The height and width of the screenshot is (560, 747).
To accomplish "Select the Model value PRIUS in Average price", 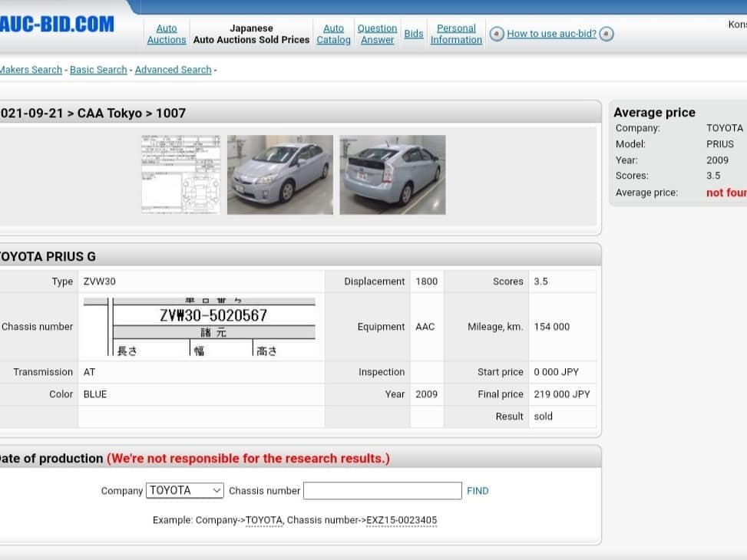I will pos(720,143).
